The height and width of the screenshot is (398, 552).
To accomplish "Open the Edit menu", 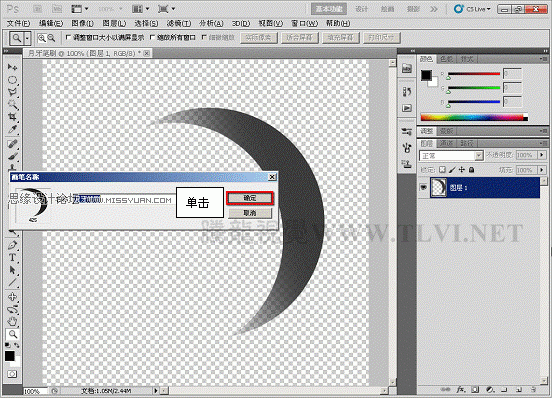I will [x=51, y=24].
